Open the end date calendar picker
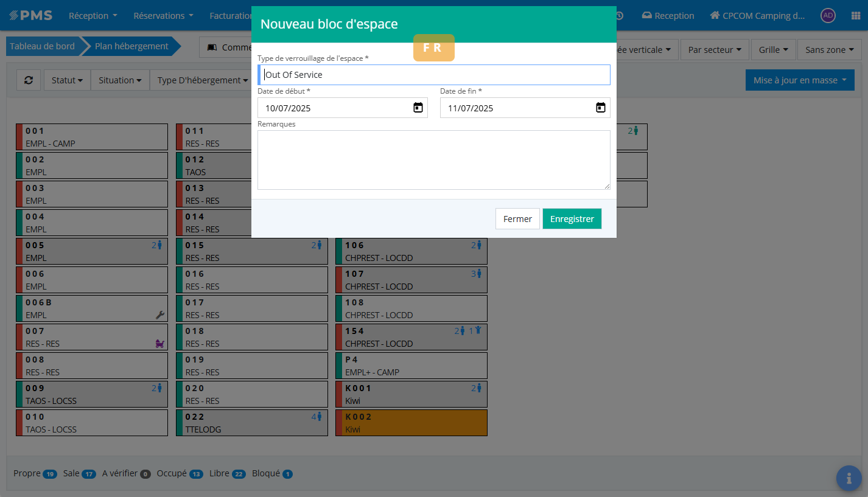Viewport: 868px width, 497px height. (x=600, y=108)
